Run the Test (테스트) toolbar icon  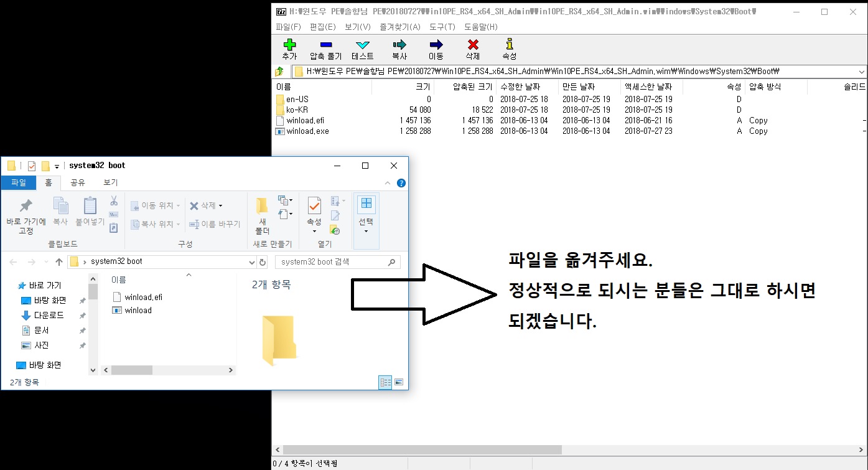pos(363,45)
